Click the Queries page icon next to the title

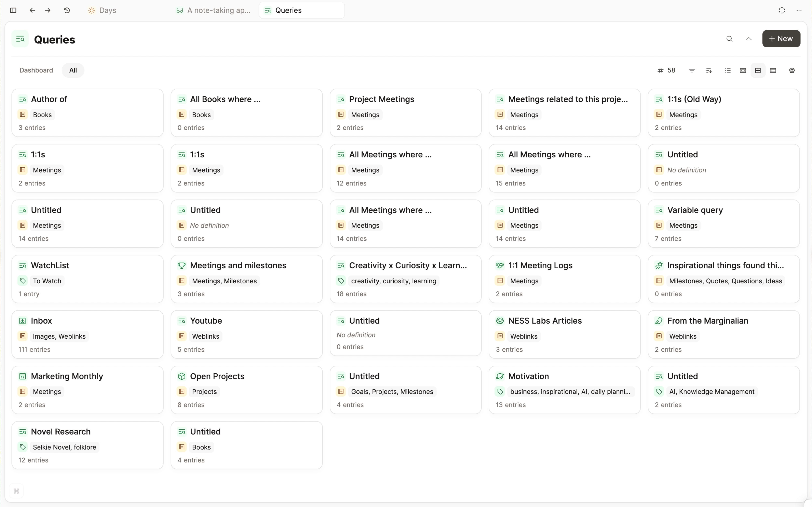(x=20, y=39)
